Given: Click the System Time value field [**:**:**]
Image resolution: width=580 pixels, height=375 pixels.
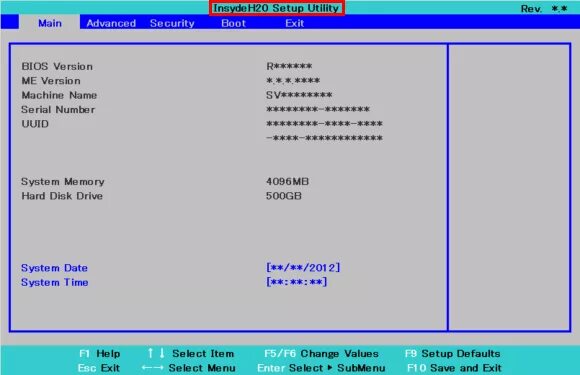Looking at the screenshot, I should click(296, 282).
